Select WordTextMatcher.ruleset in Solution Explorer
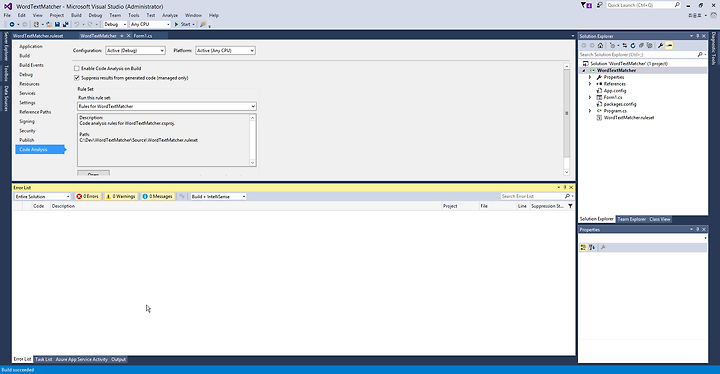Viewport: 720px width, 374px height. [x=629, y=118]
